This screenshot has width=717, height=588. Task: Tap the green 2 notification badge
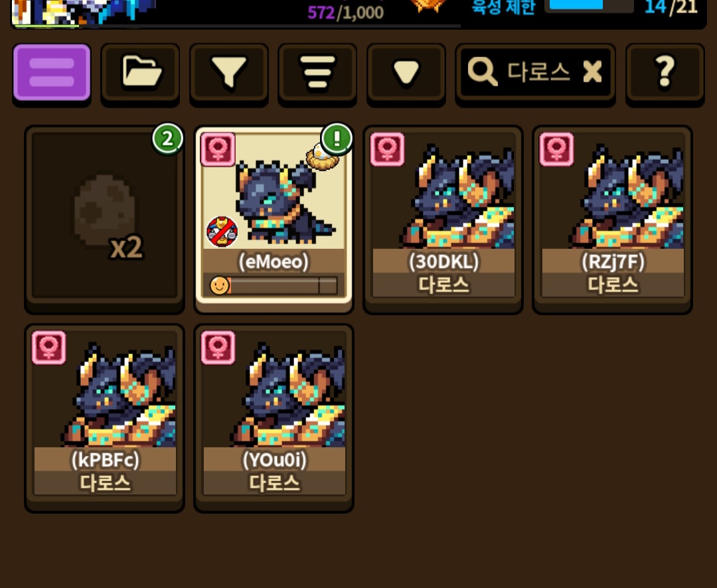(x=167, y=139)
